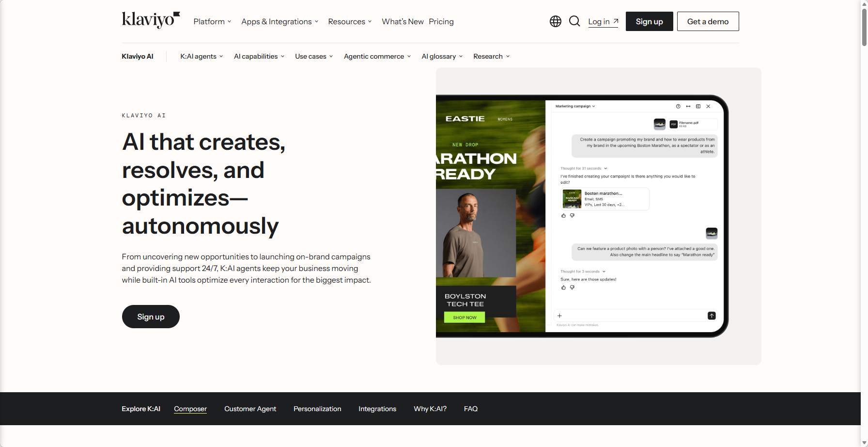The width and height of the screenshot is (868, 447).
Task: Click Sign up beside Get a demo
Action: pyautogui.click(x=649, y=21)
